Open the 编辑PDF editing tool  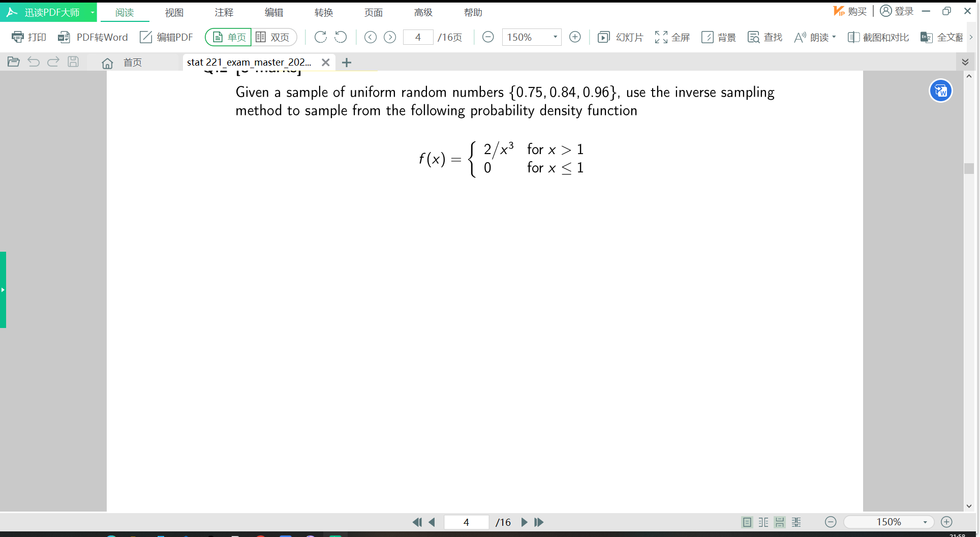pos(166,37)
